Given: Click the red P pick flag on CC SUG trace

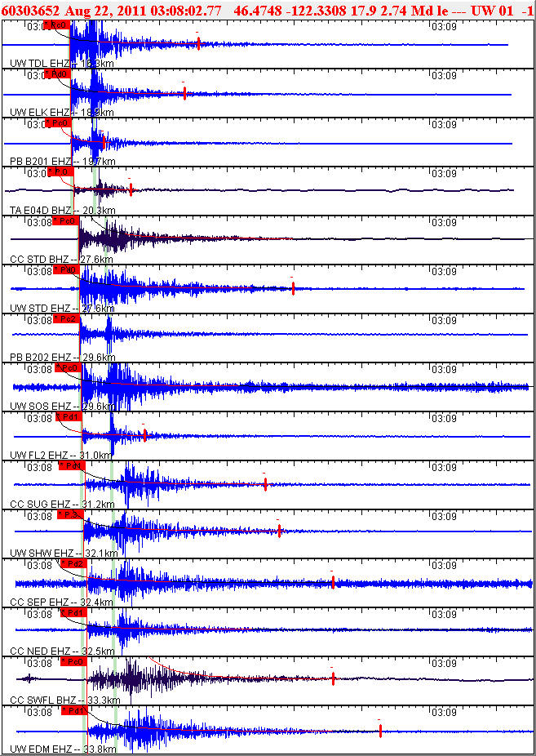Looking at the screenshot, I should (x=72, y=465).
